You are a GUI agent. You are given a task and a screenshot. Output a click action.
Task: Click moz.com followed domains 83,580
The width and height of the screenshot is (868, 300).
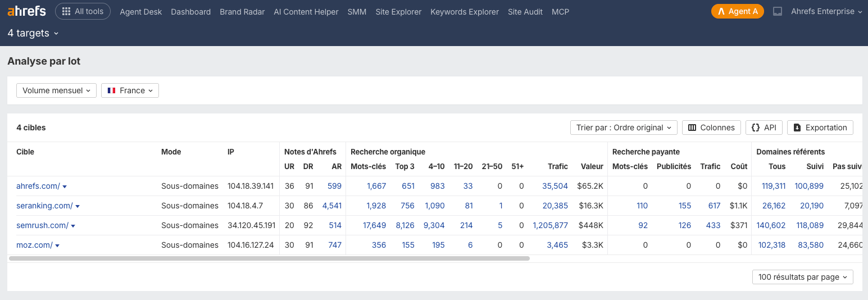point(811,245)
